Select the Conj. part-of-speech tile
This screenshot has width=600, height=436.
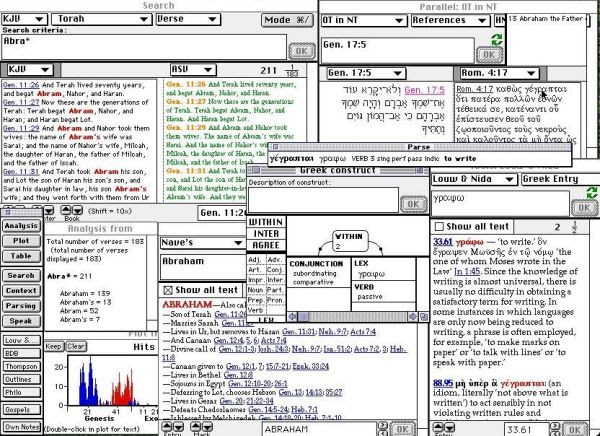pos(276,269)
